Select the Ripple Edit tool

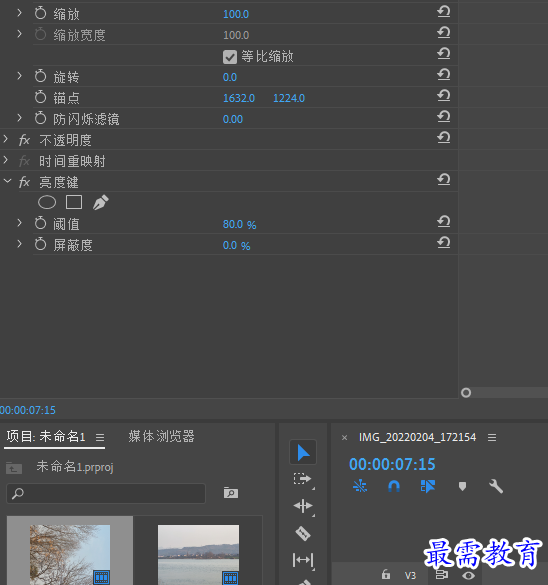303,506
